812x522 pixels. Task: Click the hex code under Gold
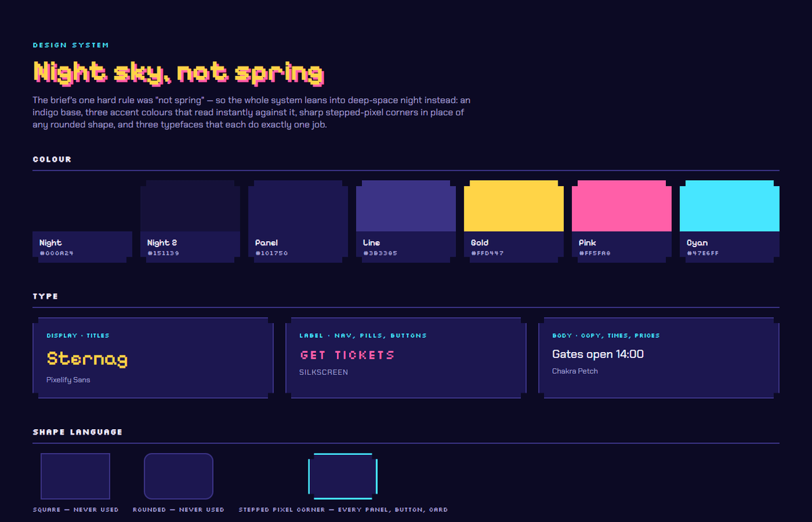tap(487, 253)
